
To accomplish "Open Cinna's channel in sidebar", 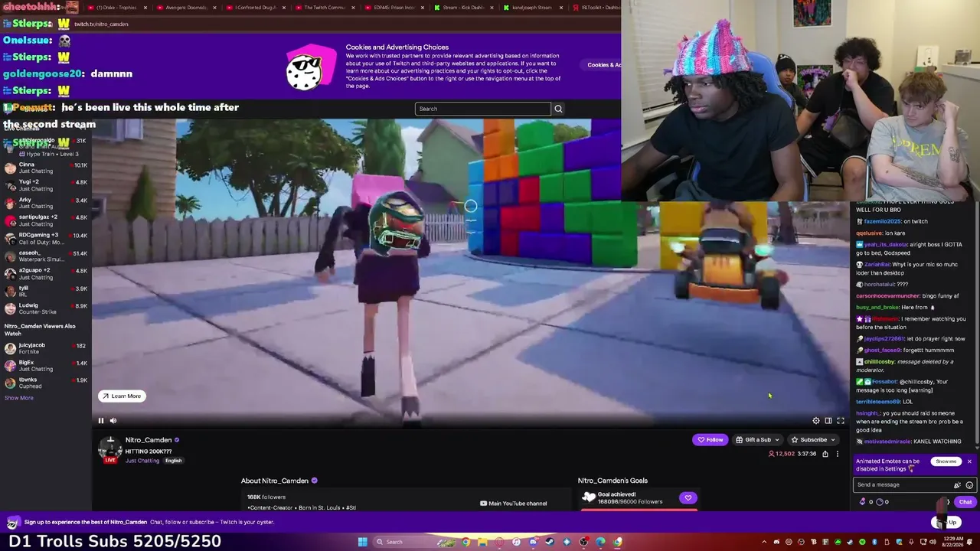I will click(46, 168).
